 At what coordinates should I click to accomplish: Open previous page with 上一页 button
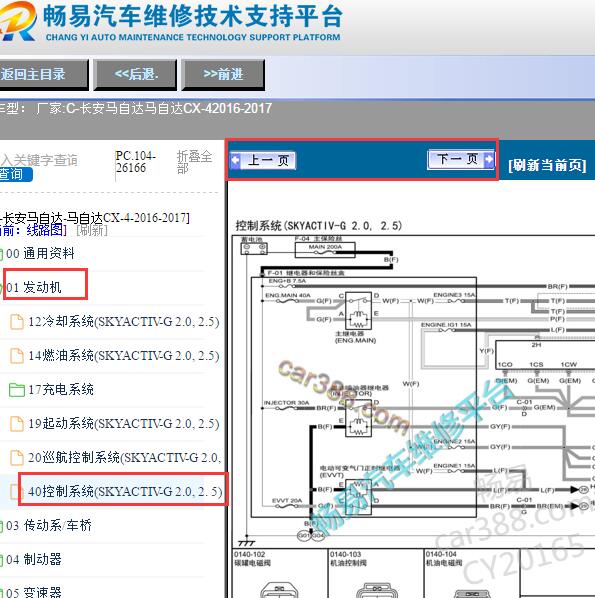click(x=263, y=160)
